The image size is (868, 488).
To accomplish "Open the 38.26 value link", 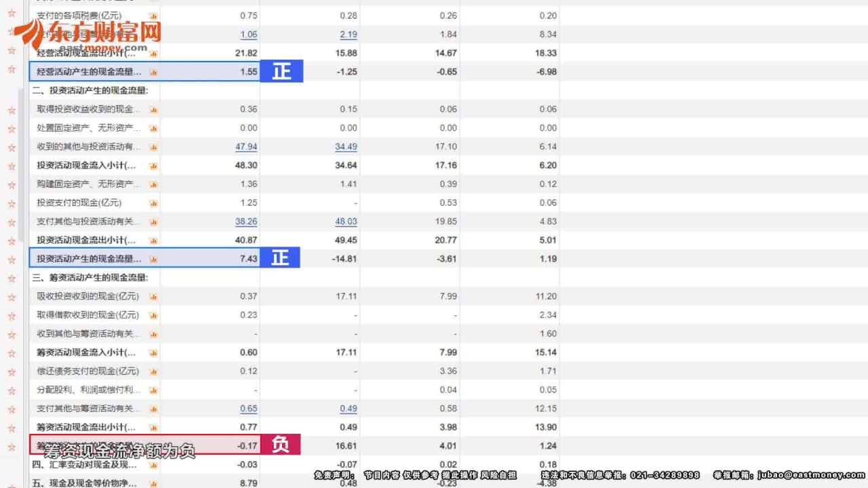I will coord(246,222).
